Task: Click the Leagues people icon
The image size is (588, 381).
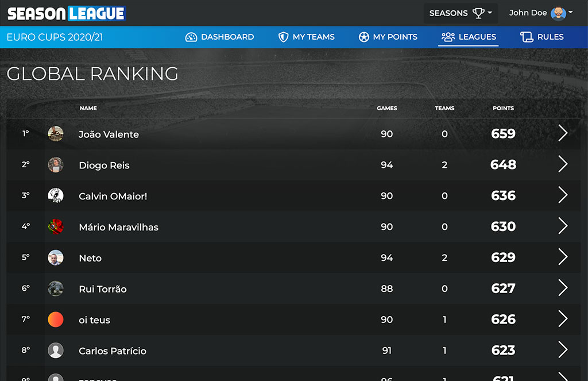Action: pos(448,37)
